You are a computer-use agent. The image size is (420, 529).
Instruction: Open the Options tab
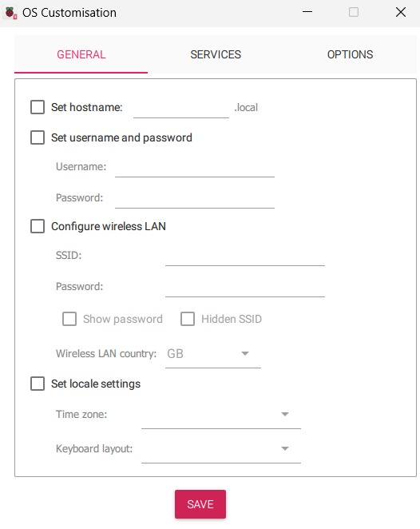tap(350, 54)
